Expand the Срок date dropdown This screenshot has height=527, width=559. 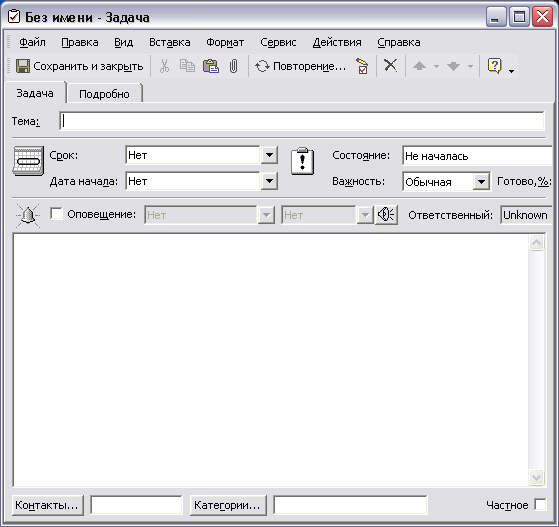tap(269, 155)
